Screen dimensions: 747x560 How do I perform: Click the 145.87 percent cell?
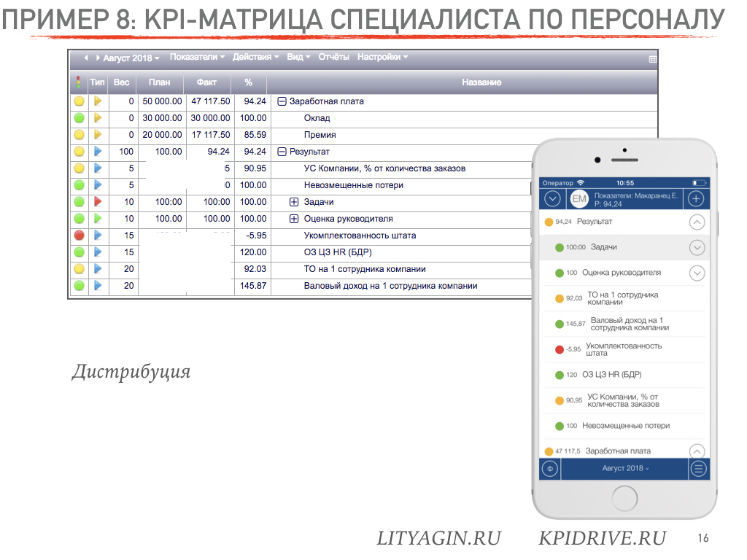click(253, 286)
